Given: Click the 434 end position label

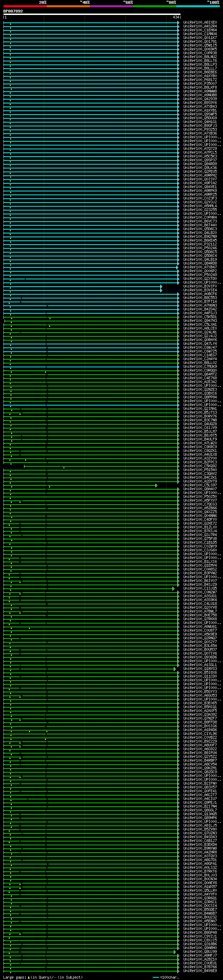Looking at the screenshot, I should (x=176, y=17).
